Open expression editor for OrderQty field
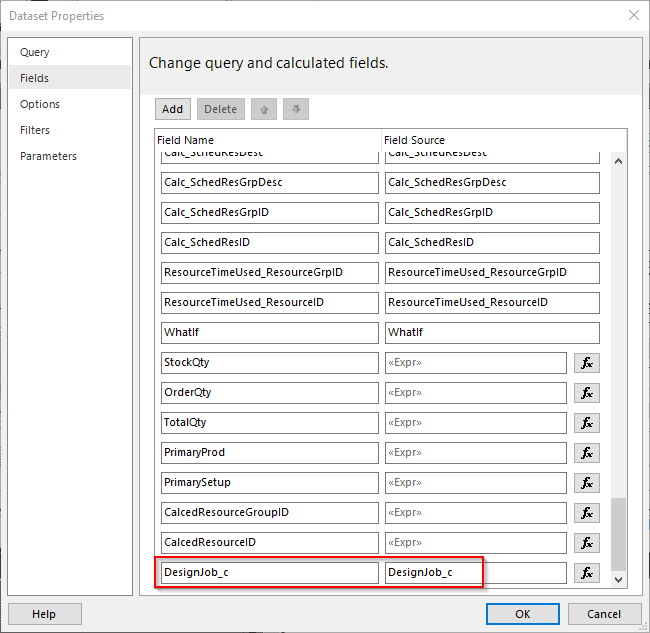This screenshot has height=633, width=650. [x=587, y=393]
